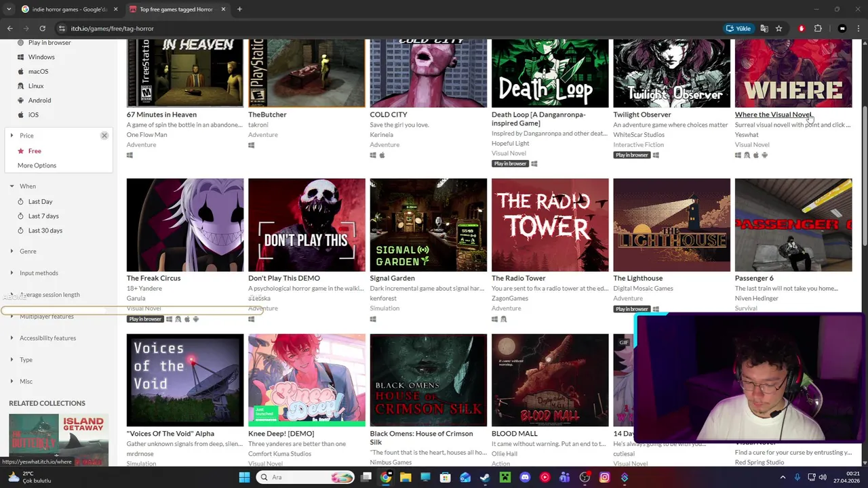The image size is (868, 488).
Task: Click the Windows icon under TheButcher
Action: coord(252,145)
